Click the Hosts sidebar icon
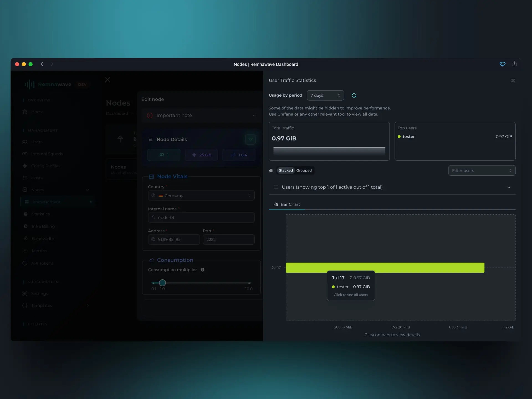 point(25,178)
